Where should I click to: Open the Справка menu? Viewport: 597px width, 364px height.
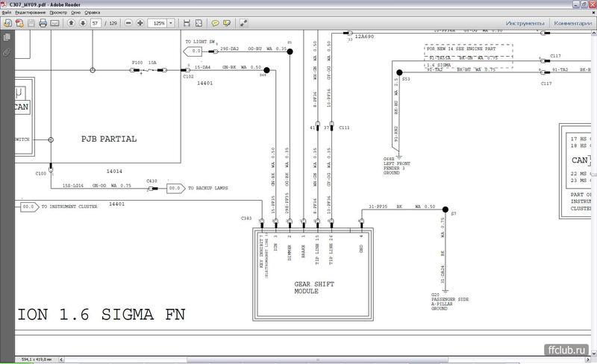pos(92,13)
